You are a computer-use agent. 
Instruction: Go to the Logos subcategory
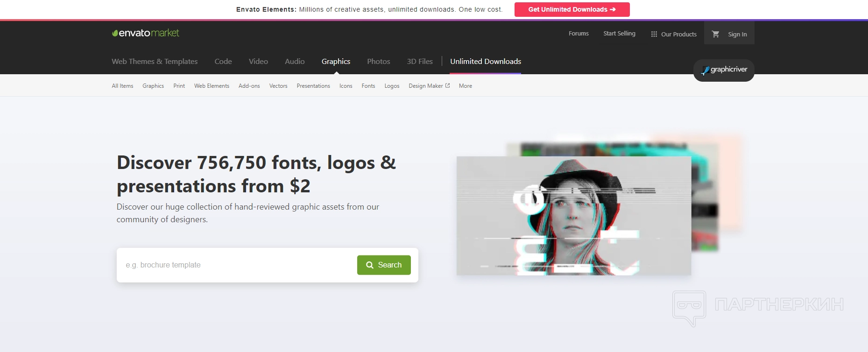(x=392, y=86)
